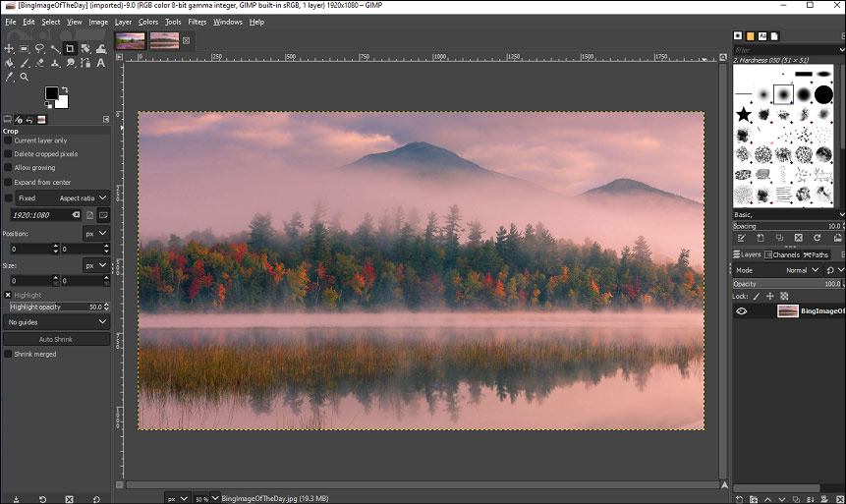The height and width of the screenshot is (504, 846).
Task: Open the Size units px dropdown
Action: click(x=96, y=265)
